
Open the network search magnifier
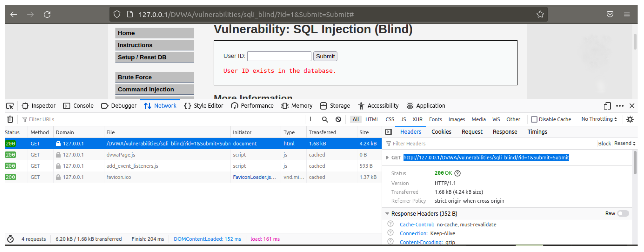[325, 120]
